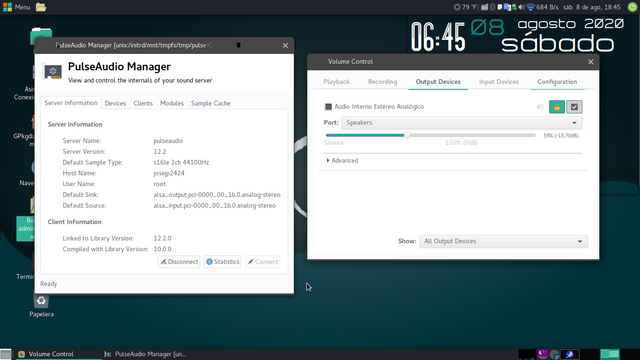Viewport: 640px width, 360px height.
Task: Click the clipboard tray icon
Action: (x=500, y=7)
